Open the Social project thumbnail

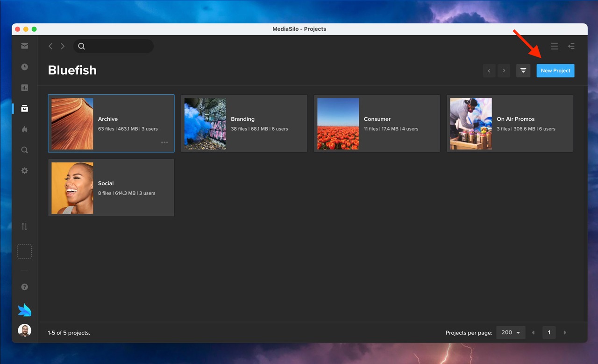[72, 188]
